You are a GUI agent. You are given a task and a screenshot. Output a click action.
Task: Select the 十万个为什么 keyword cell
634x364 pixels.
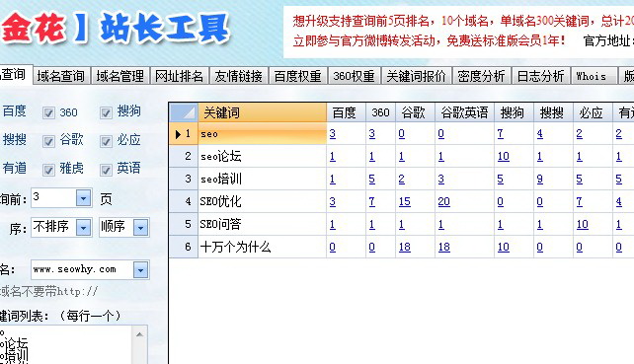click(x=262, y=247)
